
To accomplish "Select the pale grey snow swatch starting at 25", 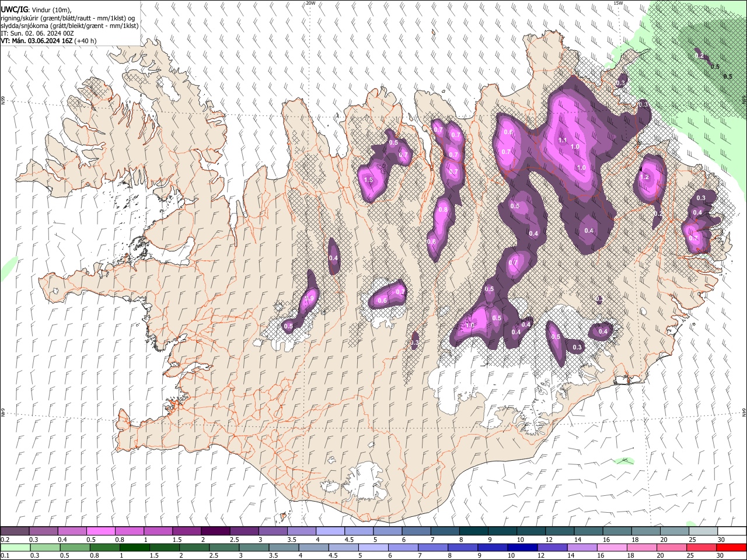I will pyautogui.click(x=703, y=531).
